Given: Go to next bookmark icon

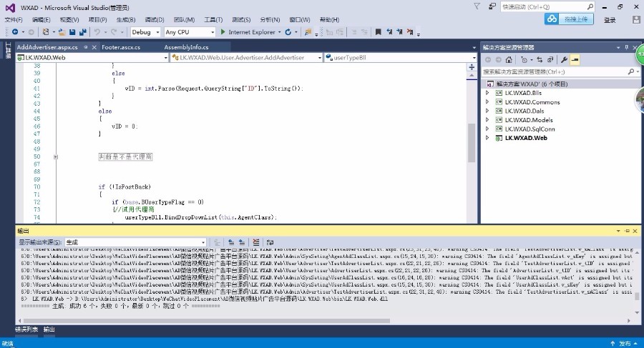Looking at the screenshot, I should pos(399,32).
